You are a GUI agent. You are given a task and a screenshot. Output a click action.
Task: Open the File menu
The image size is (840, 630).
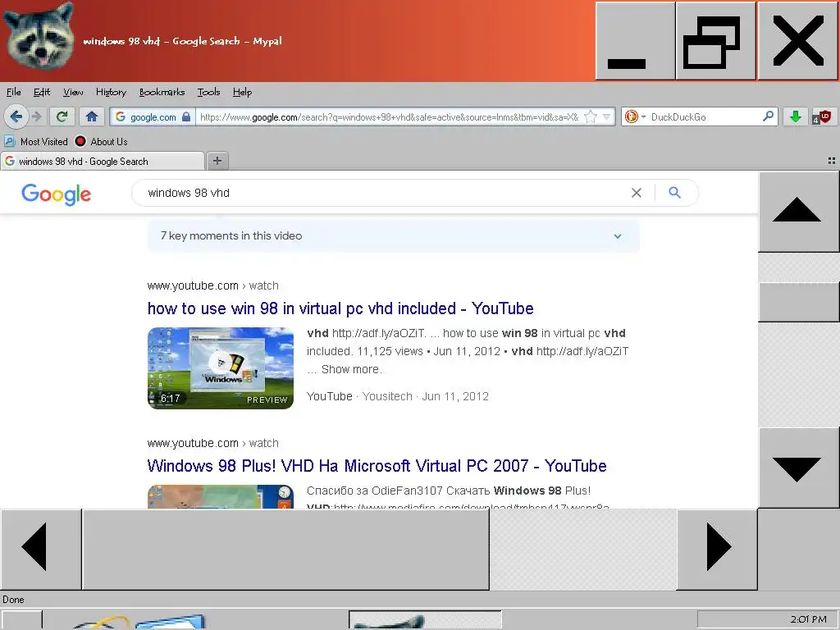click(13, 92)
